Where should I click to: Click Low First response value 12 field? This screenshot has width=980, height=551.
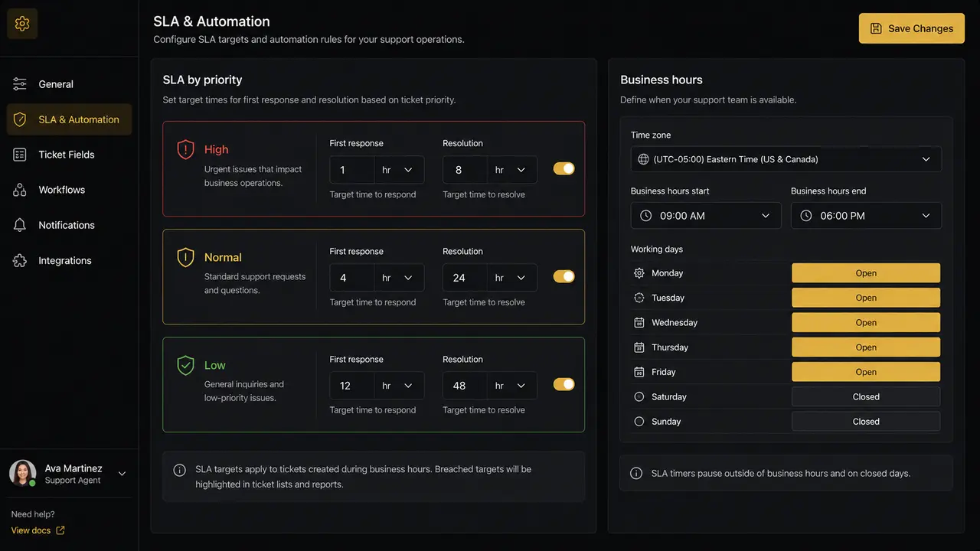(352, 386)
